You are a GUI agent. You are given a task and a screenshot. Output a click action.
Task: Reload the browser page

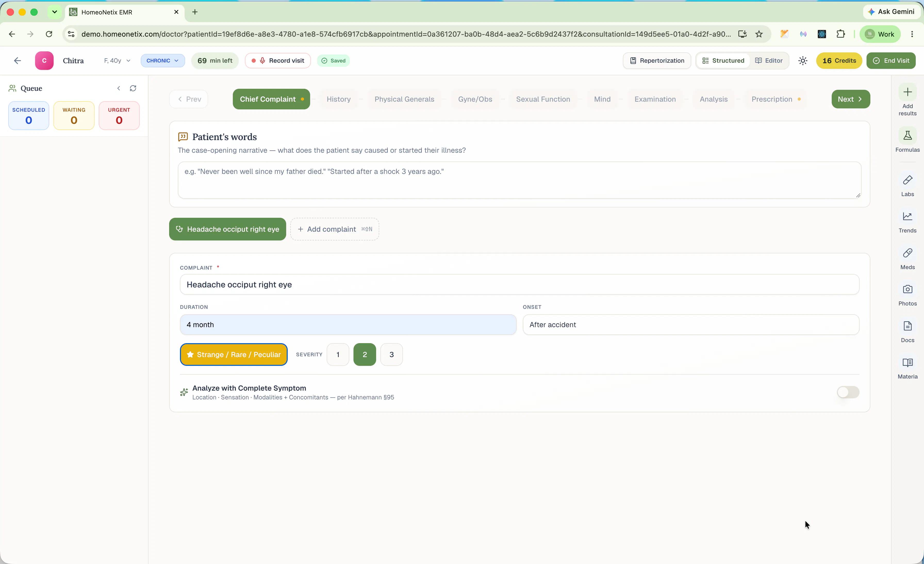49,34
